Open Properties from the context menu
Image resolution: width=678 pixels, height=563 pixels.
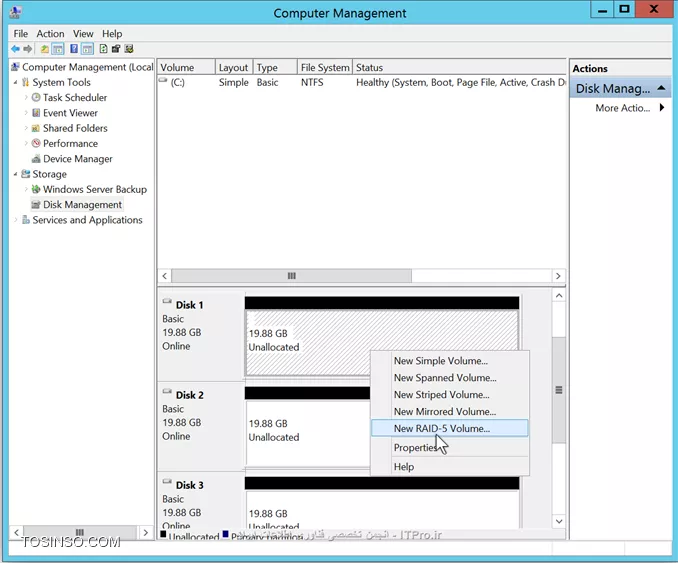click(x=450, y=448)
